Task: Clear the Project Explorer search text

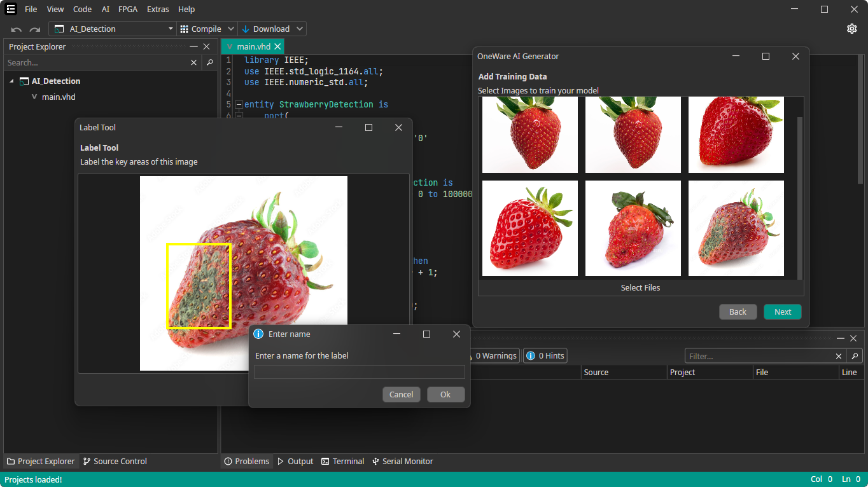Action: coord(194,62)
